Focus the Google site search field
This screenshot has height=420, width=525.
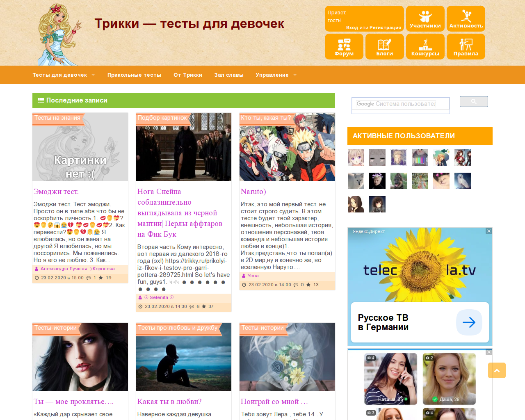pos(400,104)
